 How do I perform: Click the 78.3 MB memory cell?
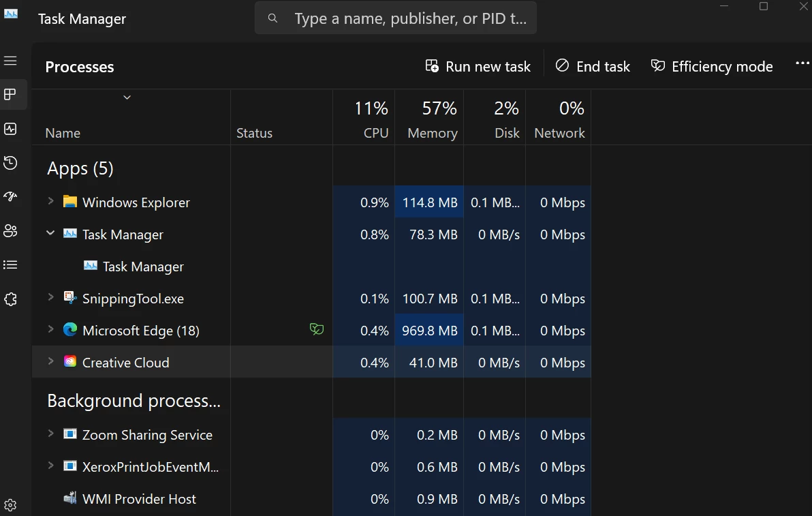coord(429,234)
